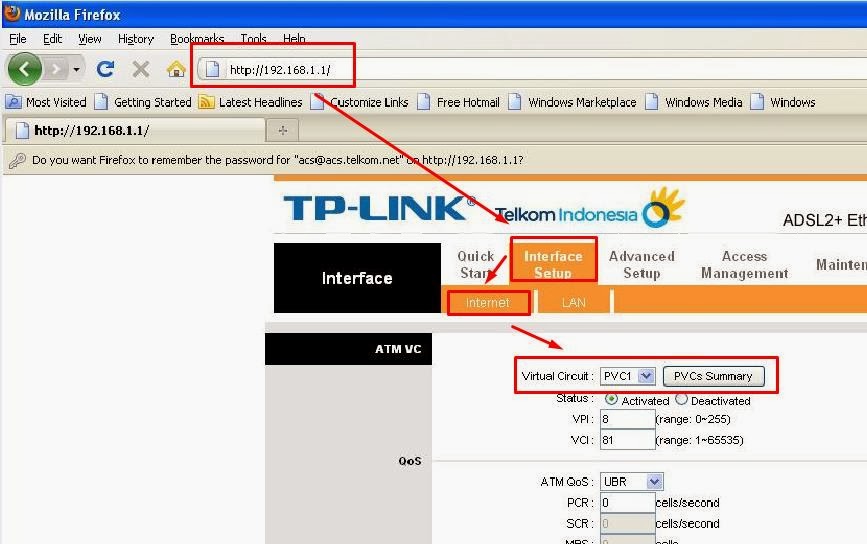This screenshot has height=544, width=867.
Task: Open Most Visited bookmarks folder
Action: click(x=46, y=102)
